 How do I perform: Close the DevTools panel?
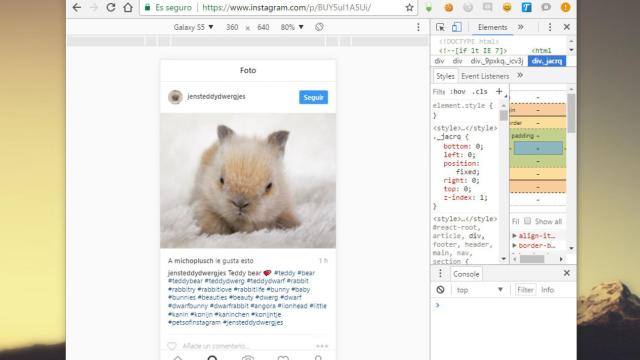[x=567, y=27]
